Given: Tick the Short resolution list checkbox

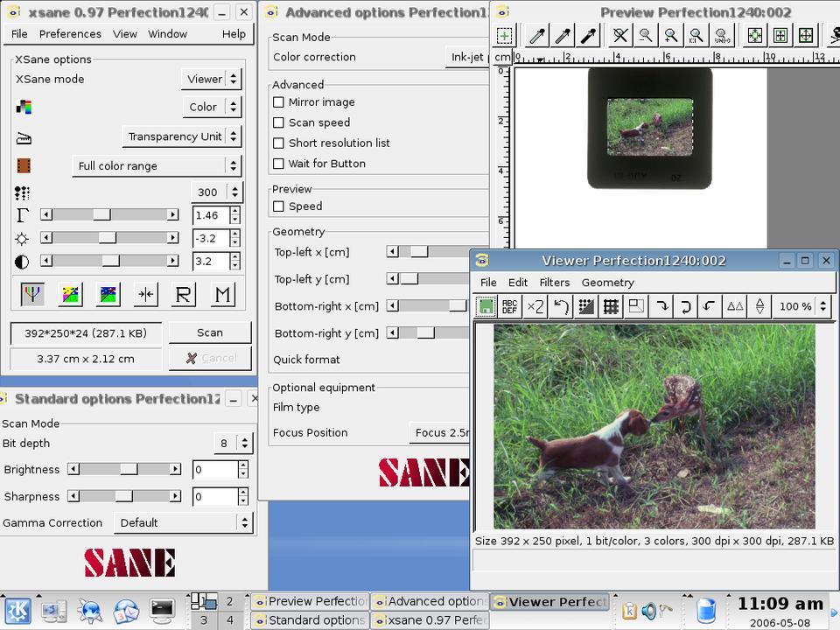Looking at the screenshot, I should (279, 143).
